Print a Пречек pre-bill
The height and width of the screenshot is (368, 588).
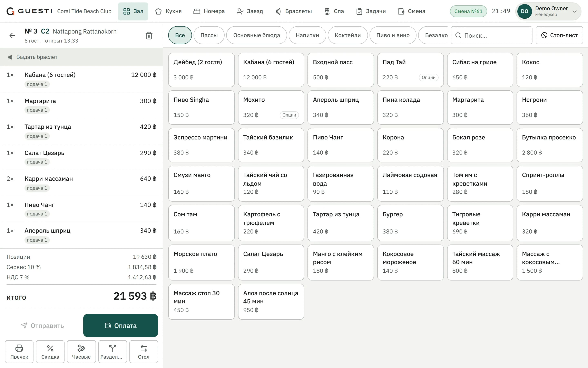pyautogui.click(x=19, y=352)
